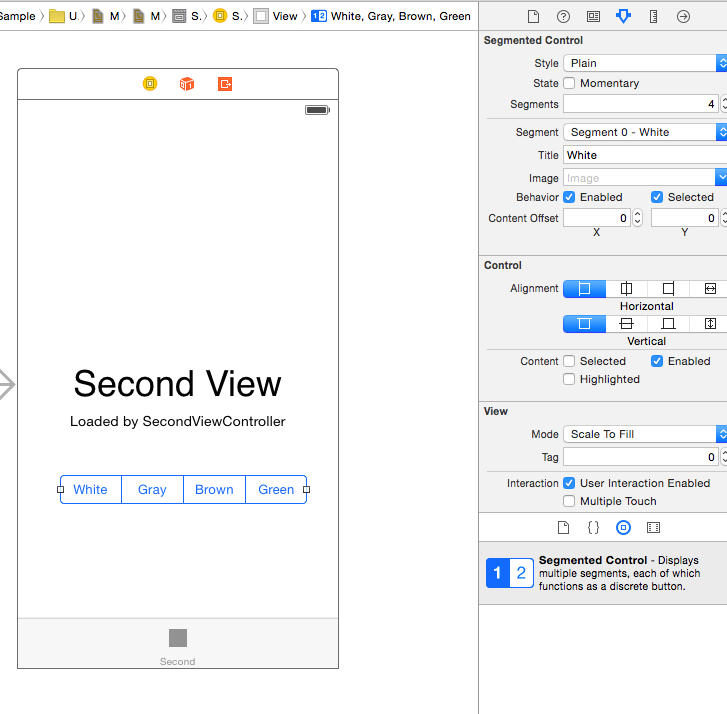Click the Content Offset X field
This screenshot has width=727, height=714.
(597, 218)
